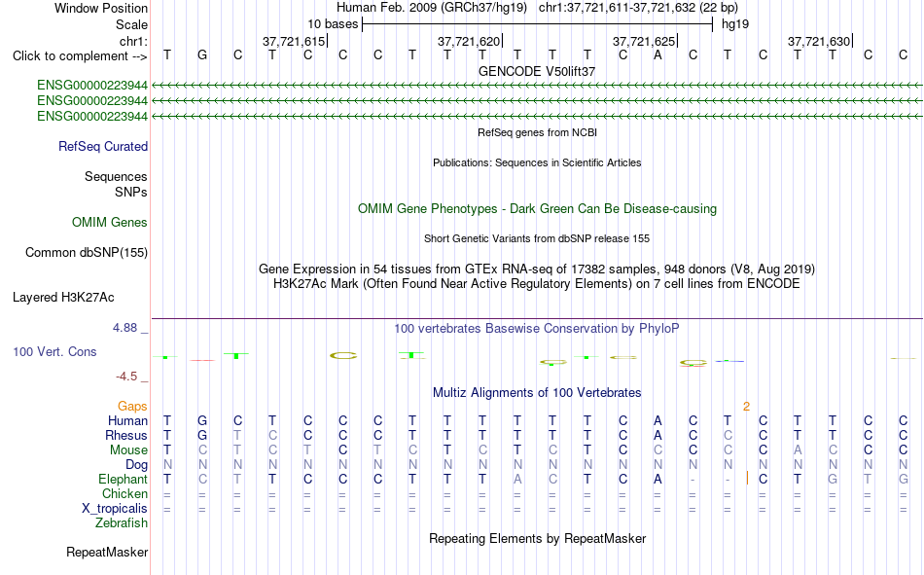Viewport: 924px width, 575px height.
Task: Click 'Repeating Elements by RepeatMasker' title
Action: pos(537,538)
